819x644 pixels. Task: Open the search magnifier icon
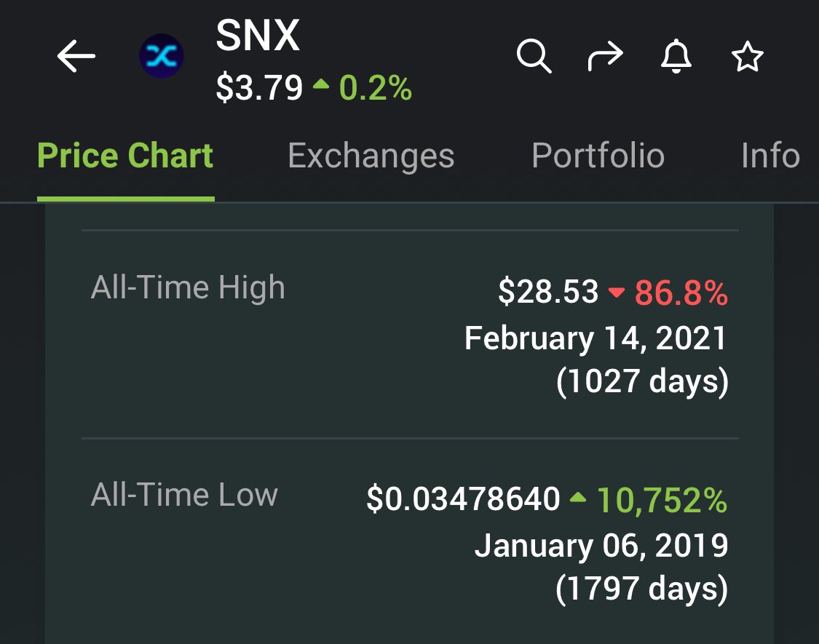pos(534,55)
